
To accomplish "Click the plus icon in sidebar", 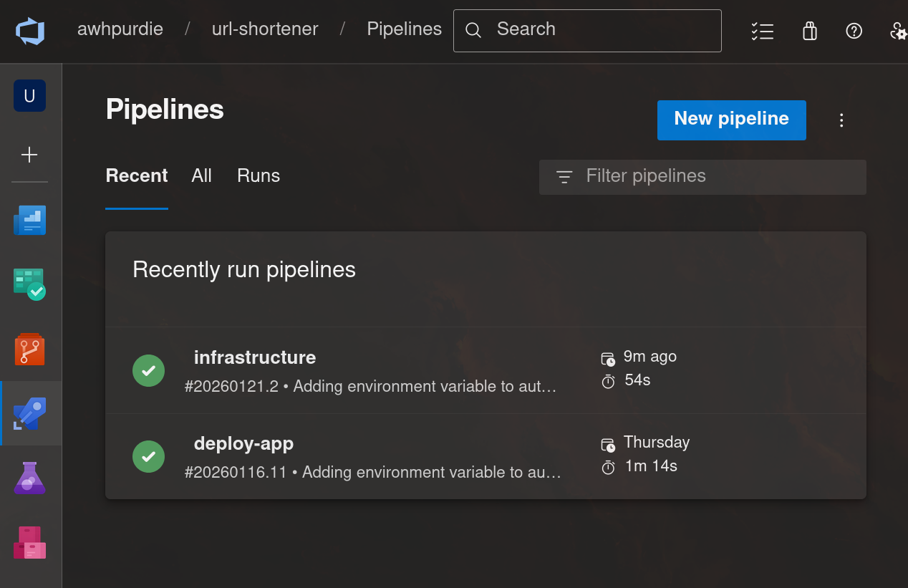I will [29, 155].
